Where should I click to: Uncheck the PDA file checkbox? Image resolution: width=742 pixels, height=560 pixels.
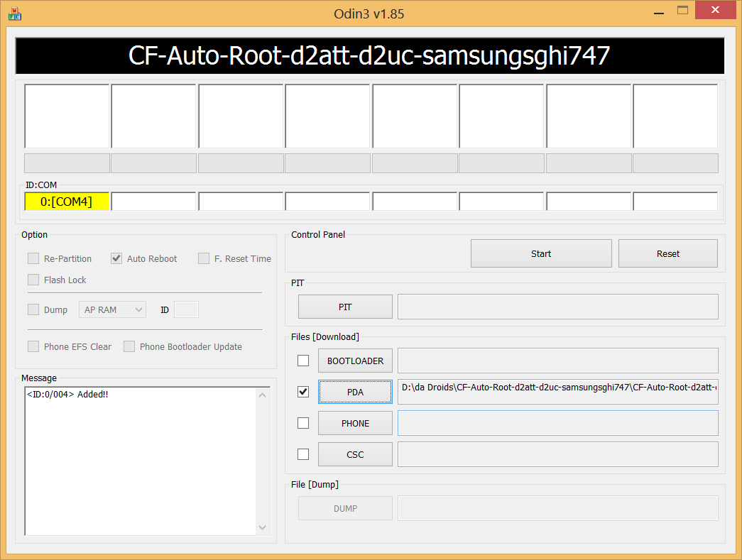(303, 391)
